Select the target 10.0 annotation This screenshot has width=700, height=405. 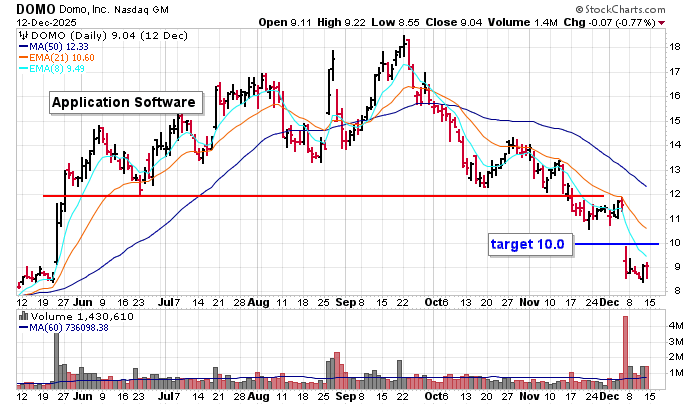click(529, 243)
